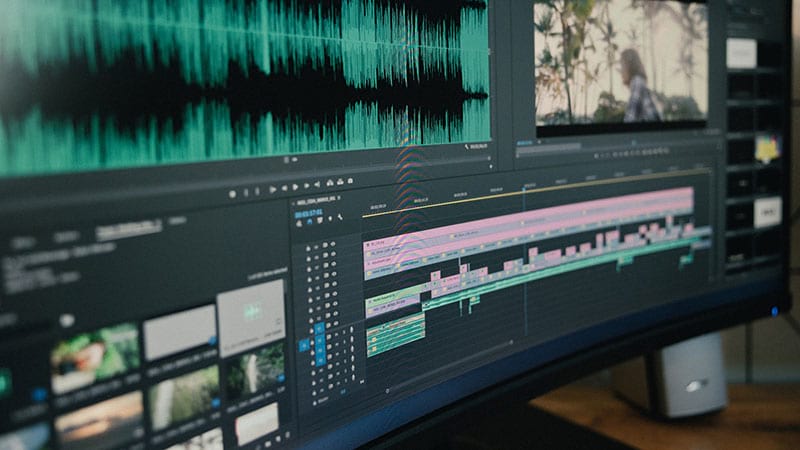Select the yellow preset thumbnail in right panel
This screenshot has width=800, height=450.
coord(767,147)
